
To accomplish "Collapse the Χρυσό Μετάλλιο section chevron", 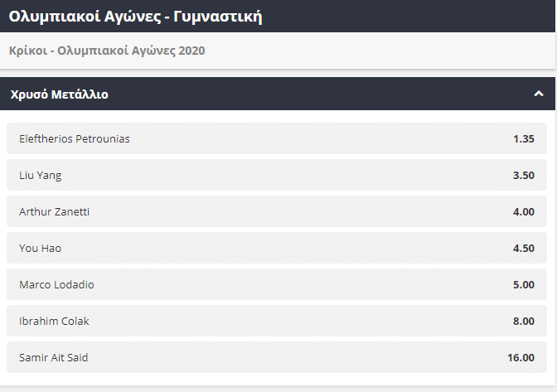I will click(539, 94).
